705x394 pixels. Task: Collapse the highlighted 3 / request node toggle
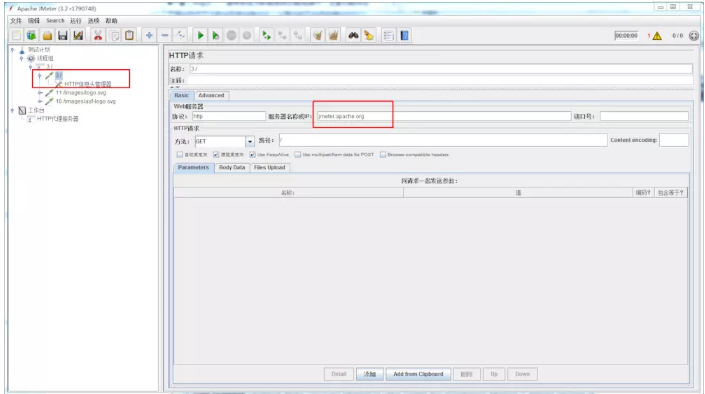click(40, 76)
